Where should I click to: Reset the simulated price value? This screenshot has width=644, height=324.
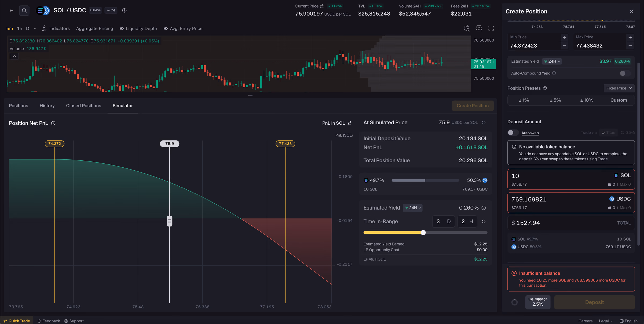[x=484, y=123]
